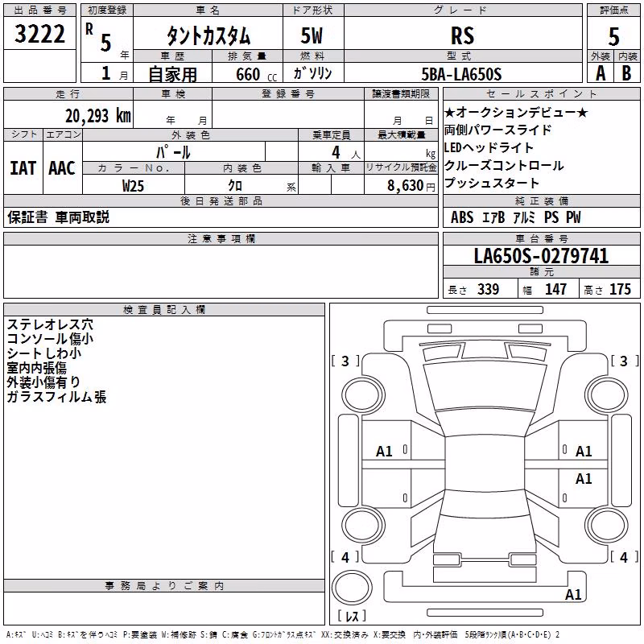This screenshot has height=644, width=644.
Task: Click the exterior grade A
Action: coord(601,73)
